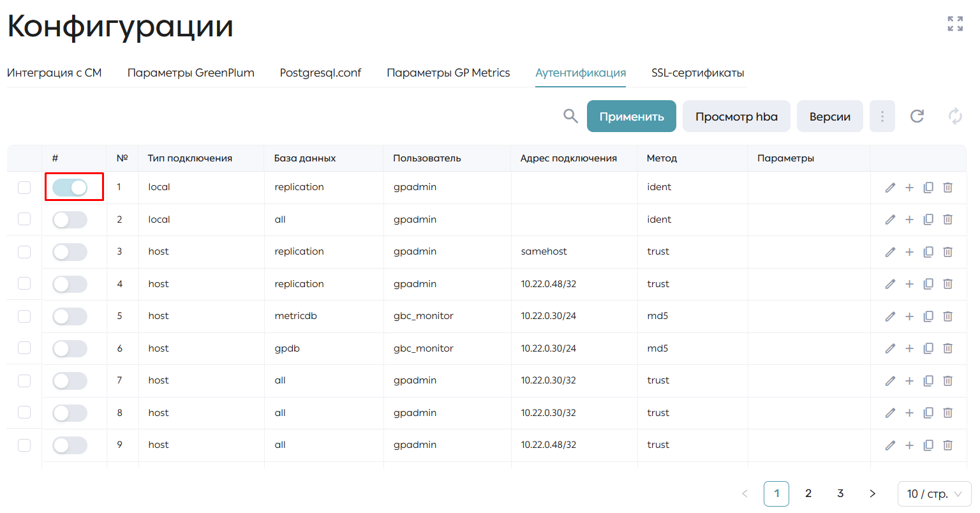The height and width of the screenshot is (513, 980).
Task: Click the Применить button
Action: (x=632, y=116)
